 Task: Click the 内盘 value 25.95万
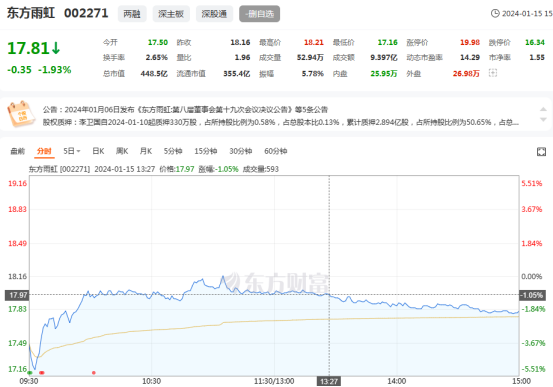(384, 74)
